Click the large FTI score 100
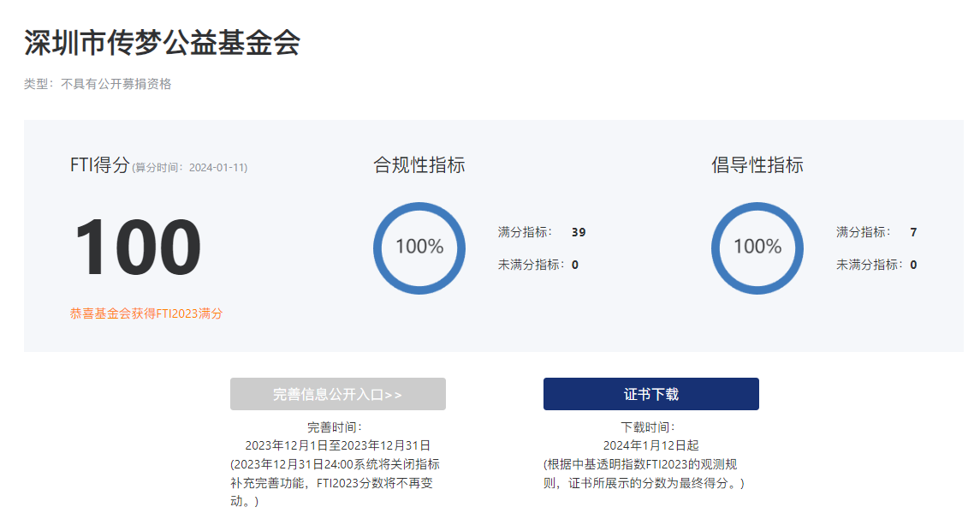Image resolution: width=980 pixels, height=531 pixels. (x=138, y=248)
